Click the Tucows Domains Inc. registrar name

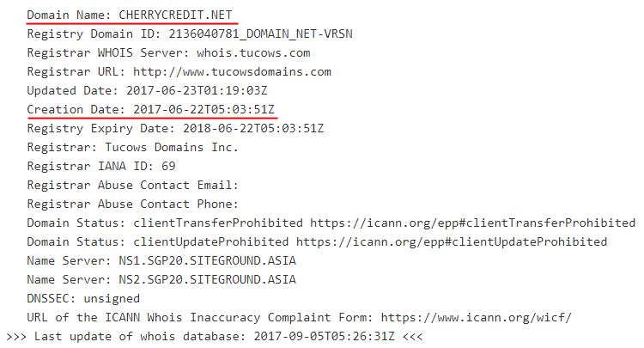pyautogui.click(x=172, y=148)
